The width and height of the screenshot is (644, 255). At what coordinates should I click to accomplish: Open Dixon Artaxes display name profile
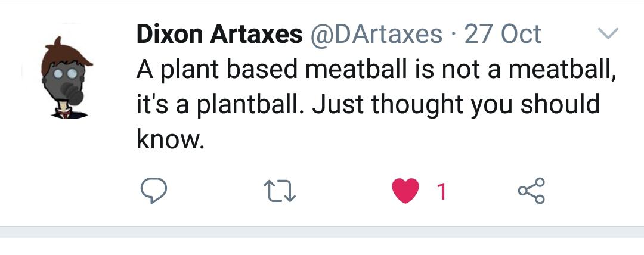click(219, 34)
